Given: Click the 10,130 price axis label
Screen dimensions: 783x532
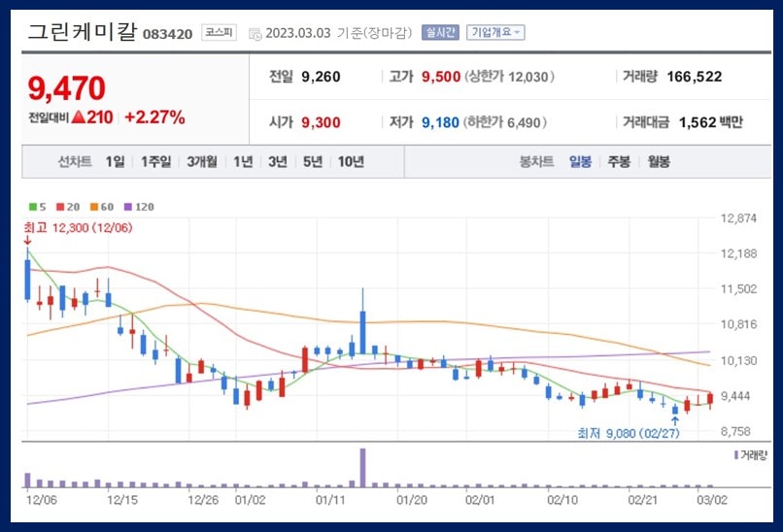Looking at the screenshot, I should [738, 360].
